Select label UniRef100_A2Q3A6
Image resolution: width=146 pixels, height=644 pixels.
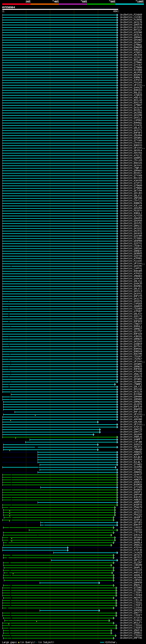[131, 32]
